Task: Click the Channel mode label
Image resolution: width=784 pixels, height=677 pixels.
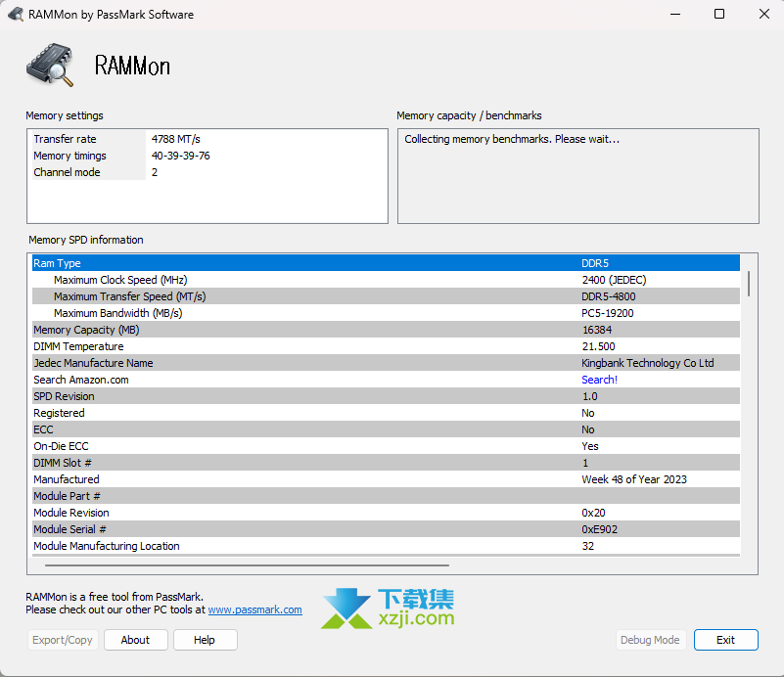Action: (x=67, y=172)
